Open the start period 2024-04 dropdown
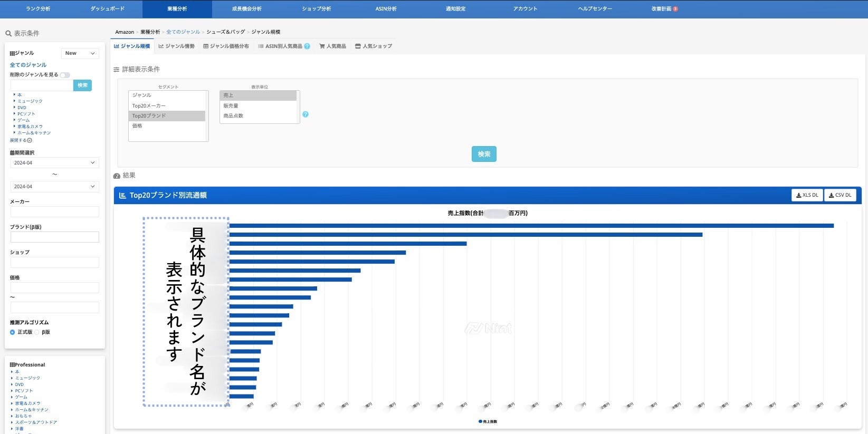 click(x=54, y=163)
